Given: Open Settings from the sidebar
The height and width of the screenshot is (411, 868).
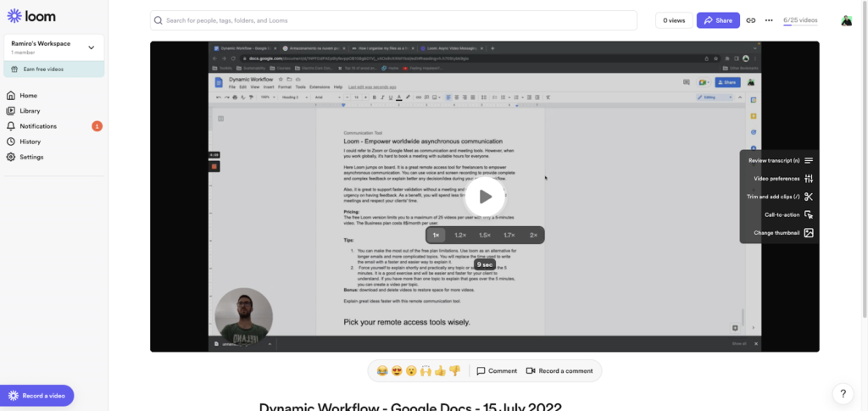Looking at the screenshot, I should [x=31, y=157].
